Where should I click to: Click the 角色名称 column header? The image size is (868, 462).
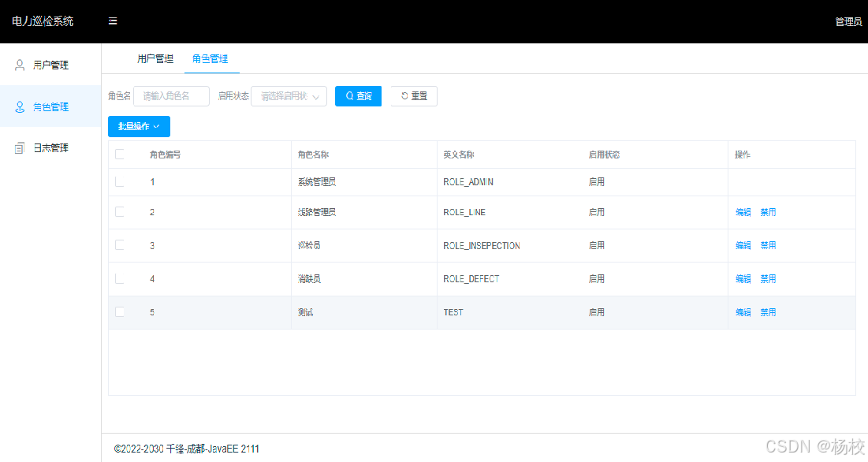[x=313, y=155]
